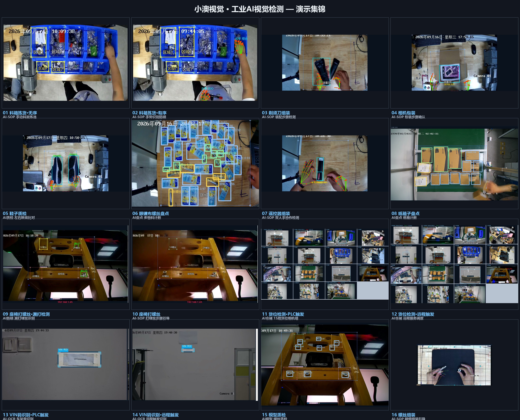Image resolution: width=520 pixels, height=420 pixels.
Task: Open the 14 VIN码识别·远程触发 video thumbnail
Action: point(195,365)
